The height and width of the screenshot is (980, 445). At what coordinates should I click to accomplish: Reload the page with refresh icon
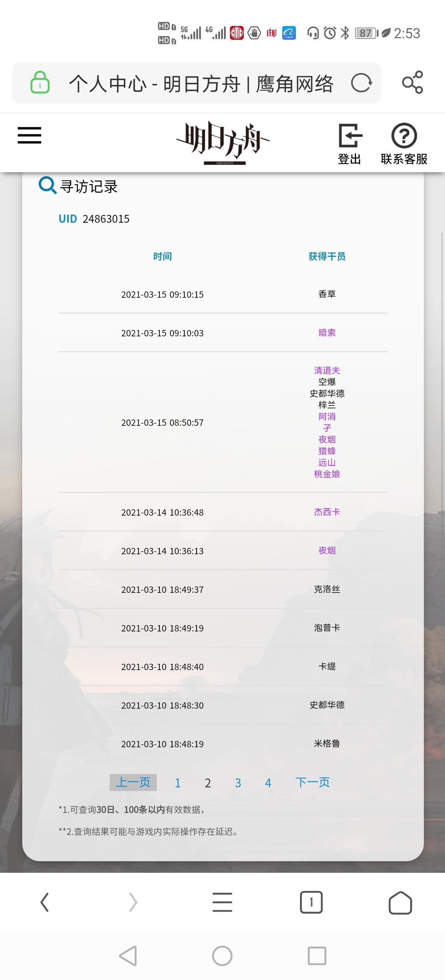[361, 83]
